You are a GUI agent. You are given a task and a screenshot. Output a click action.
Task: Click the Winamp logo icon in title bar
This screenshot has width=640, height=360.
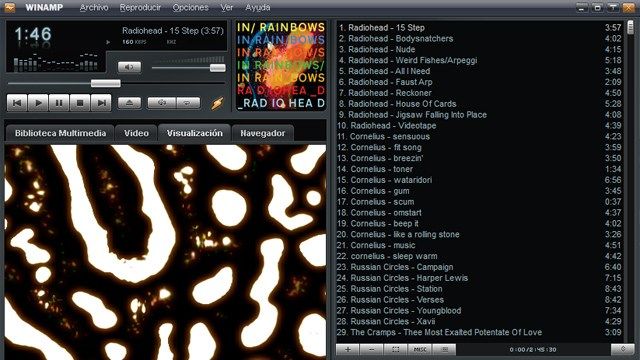click(x=9, y=7)
